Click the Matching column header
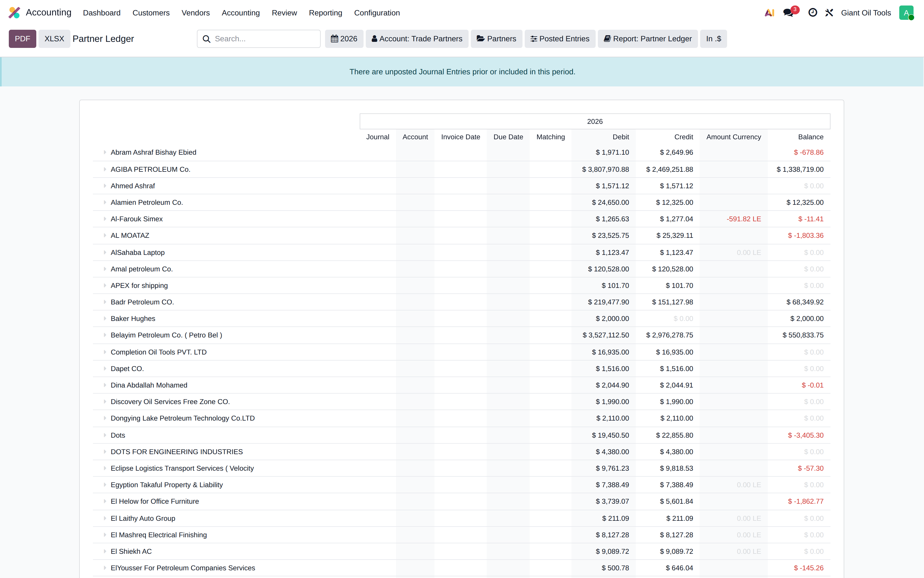The height and width of the screenshot is (578, 924). 550,137
